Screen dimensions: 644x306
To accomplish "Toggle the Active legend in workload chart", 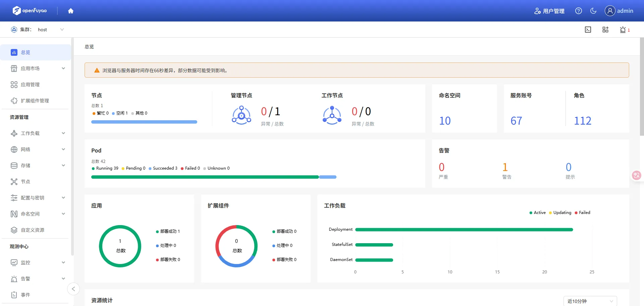I will click(537, 213).
